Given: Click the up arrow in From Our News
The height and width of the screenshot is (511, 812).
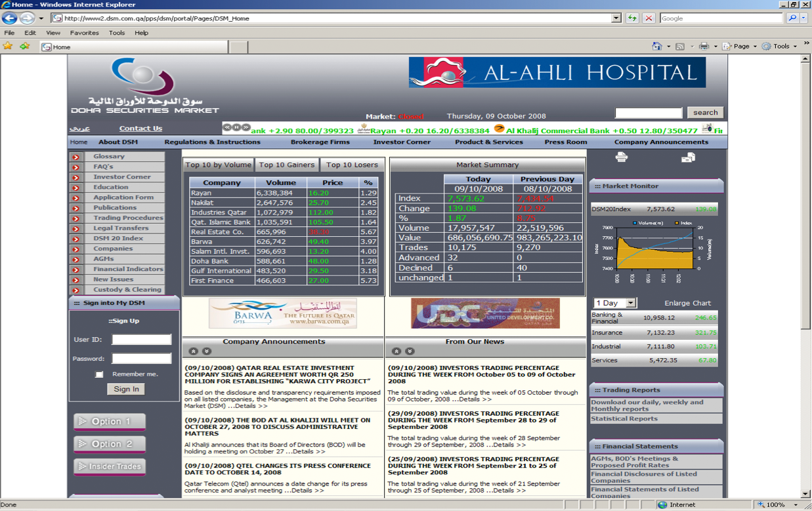Looking at the screenshot, I should (x=396, y=352).
